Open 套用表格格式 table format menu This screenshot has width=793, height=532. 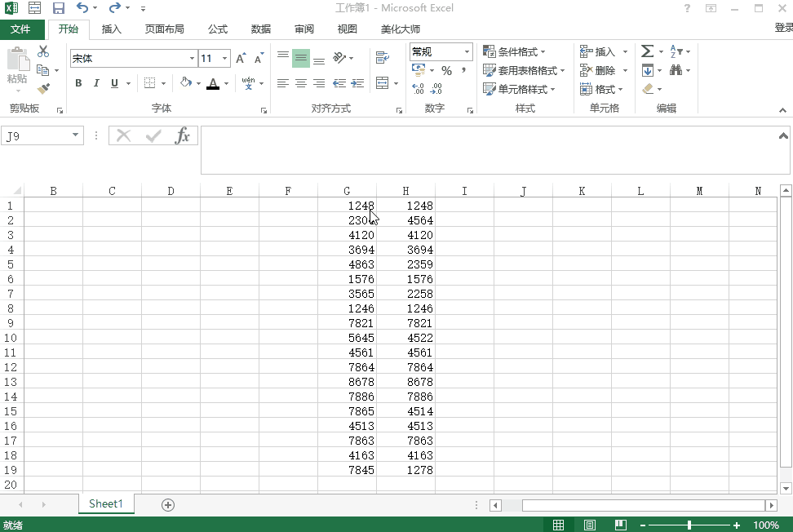[524, 70]
